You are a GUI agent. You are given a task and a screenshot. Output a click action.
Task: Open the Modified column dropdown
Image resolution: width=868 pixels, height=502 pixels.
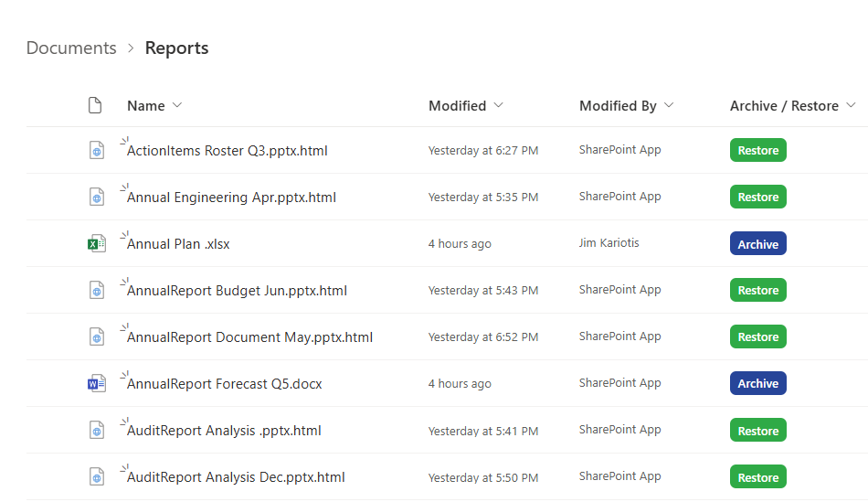(x=498, y=106)
